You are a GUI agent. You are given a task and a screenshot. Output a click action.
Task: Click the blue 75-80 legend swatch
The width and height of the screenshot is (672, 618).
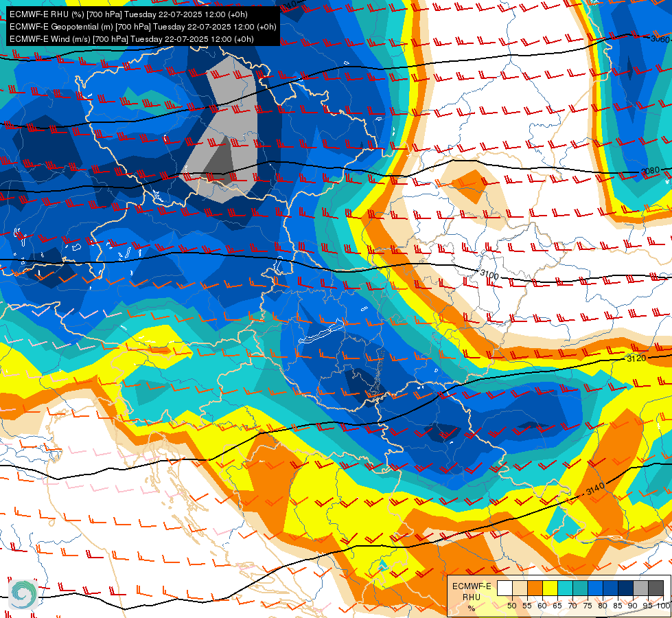pos(595,588)
